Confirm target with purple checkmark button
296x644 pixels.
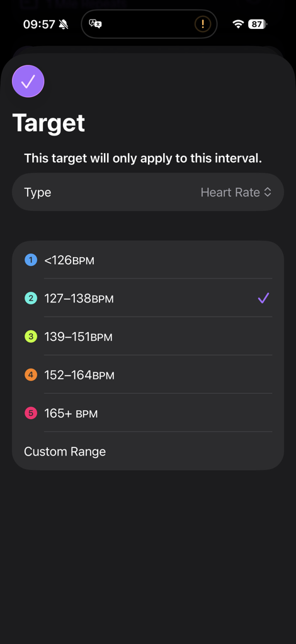point(28,81)
